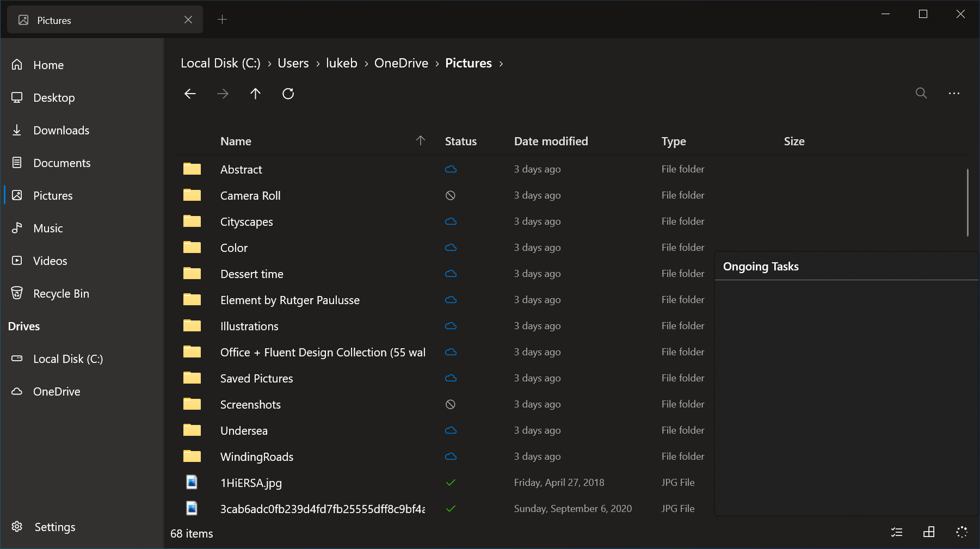Close the Pictures tab

(x=188, y=20)
